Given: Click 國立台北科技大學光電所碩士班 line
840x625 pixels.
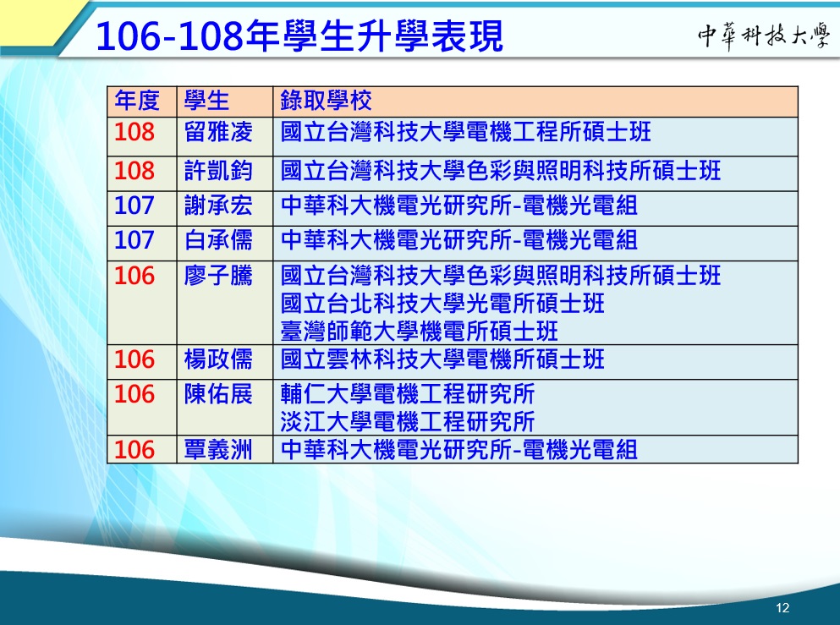Looking at the screenshot, I should click(442, 304).
